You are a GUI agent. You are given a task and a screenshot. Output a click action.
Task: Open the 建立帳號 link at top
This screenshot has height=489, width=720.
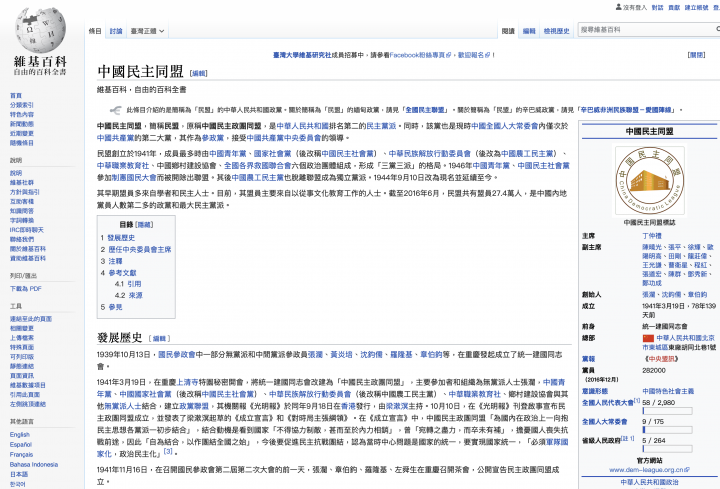(696, 7)
